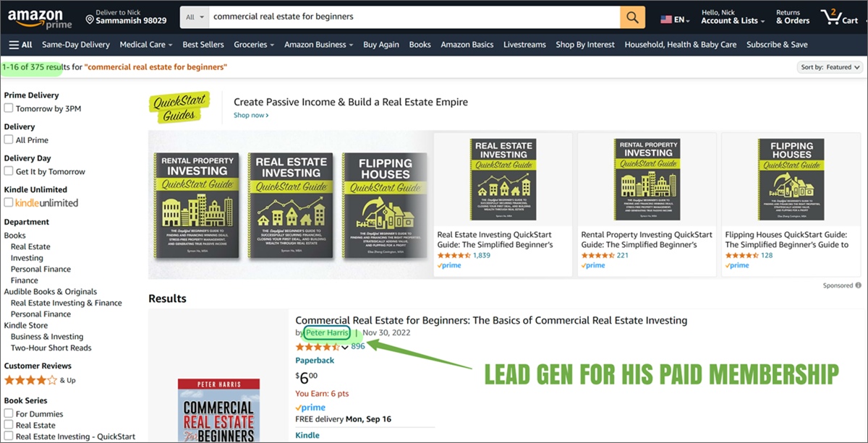The image size is (868, 443).
Task: Expand rating breakdown chevron next to 896
Action: 345,348
